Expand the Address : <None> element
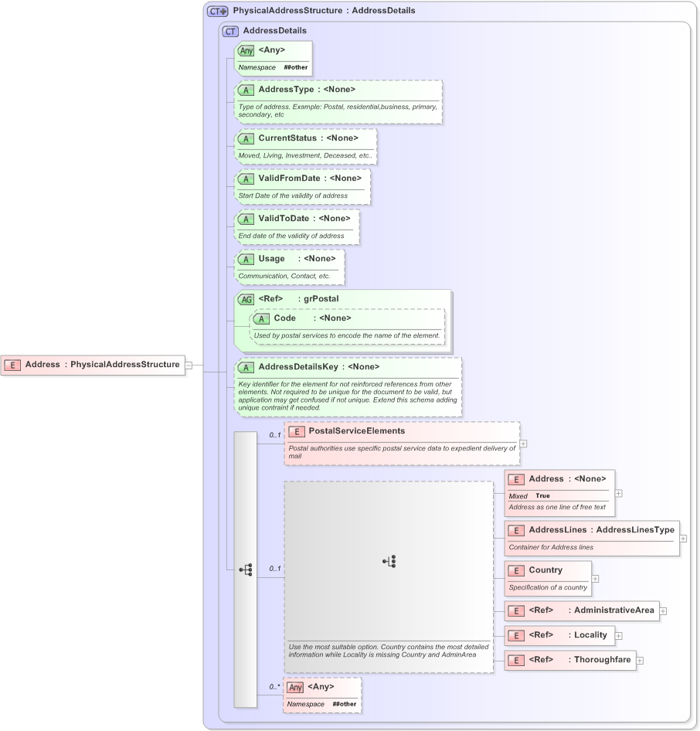 (x=620, y=492)
